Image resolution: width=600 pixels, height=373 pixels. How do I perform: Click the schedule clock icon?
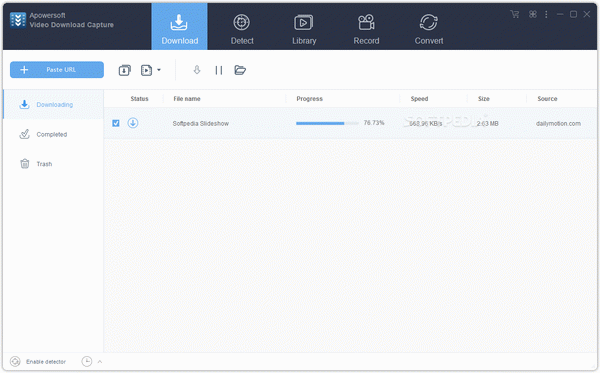[87, 361]
